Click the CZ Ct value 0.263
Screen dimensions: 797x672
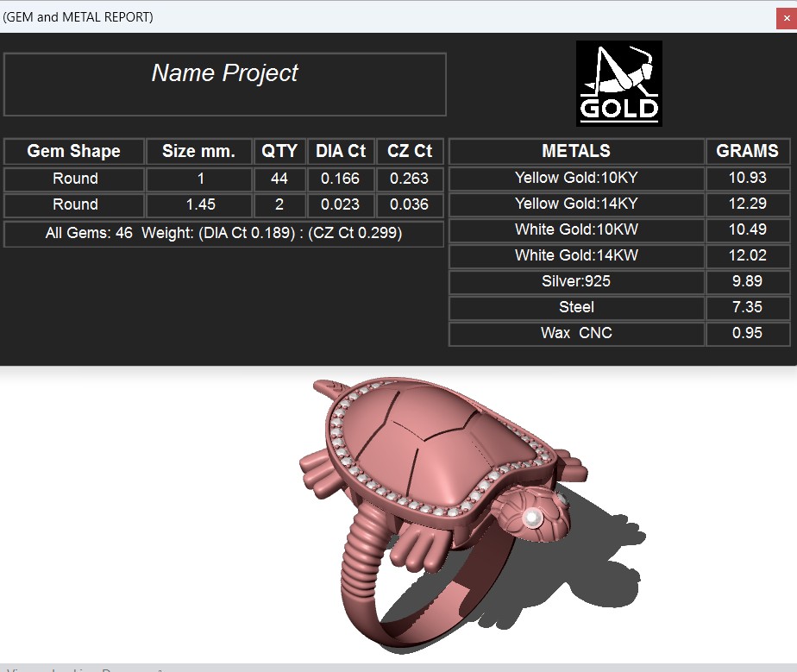click(x=410, y=179)
